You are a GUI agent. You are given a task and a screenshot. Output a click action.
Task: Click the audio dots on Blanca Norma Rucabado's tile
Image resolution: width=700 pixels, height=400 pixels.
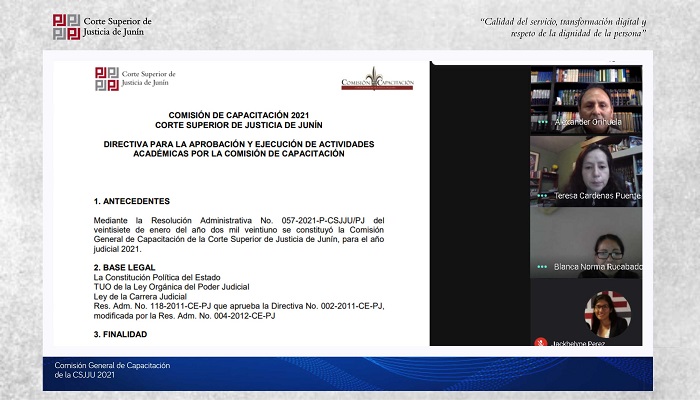pos(542,267)
